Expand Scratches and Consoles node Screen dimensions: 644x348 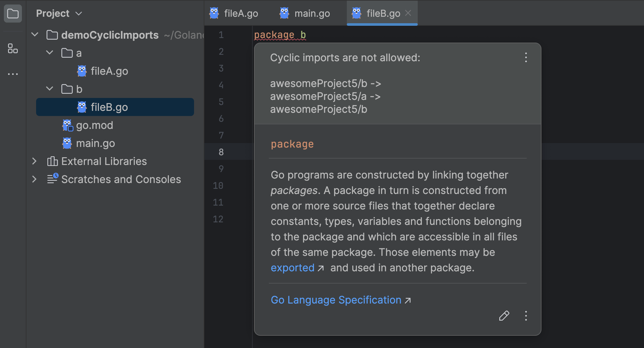click(x=34, y=179)
